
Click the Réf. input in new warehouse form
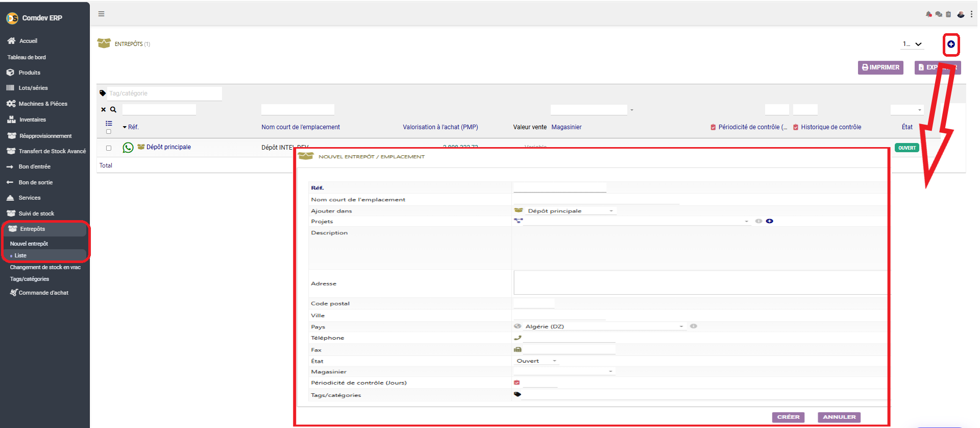(x=560, y=187)
